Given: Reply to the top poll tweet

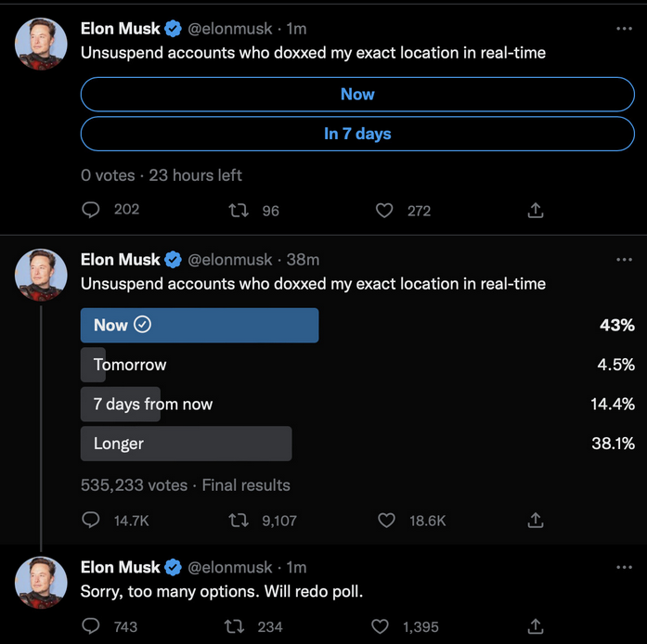Looking at the screenshot, I should point(91,211).
